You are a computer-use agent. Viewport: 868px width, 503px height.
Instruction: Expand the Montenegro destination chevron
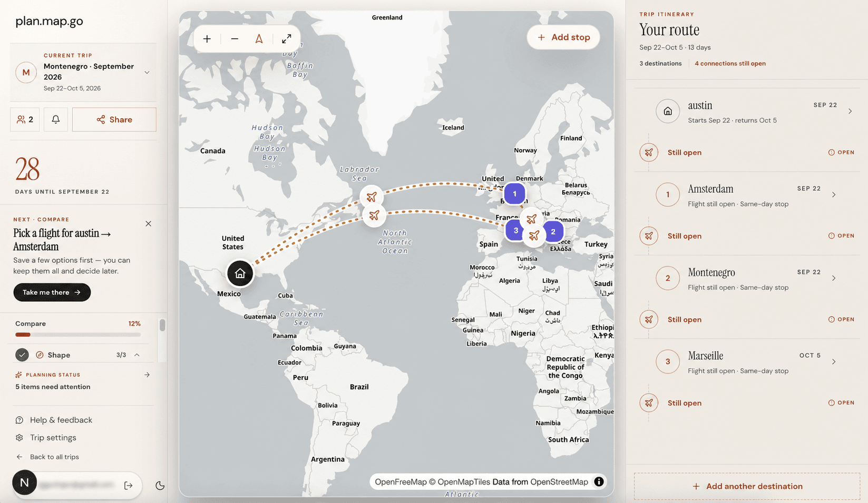click(x=834, y=278)
